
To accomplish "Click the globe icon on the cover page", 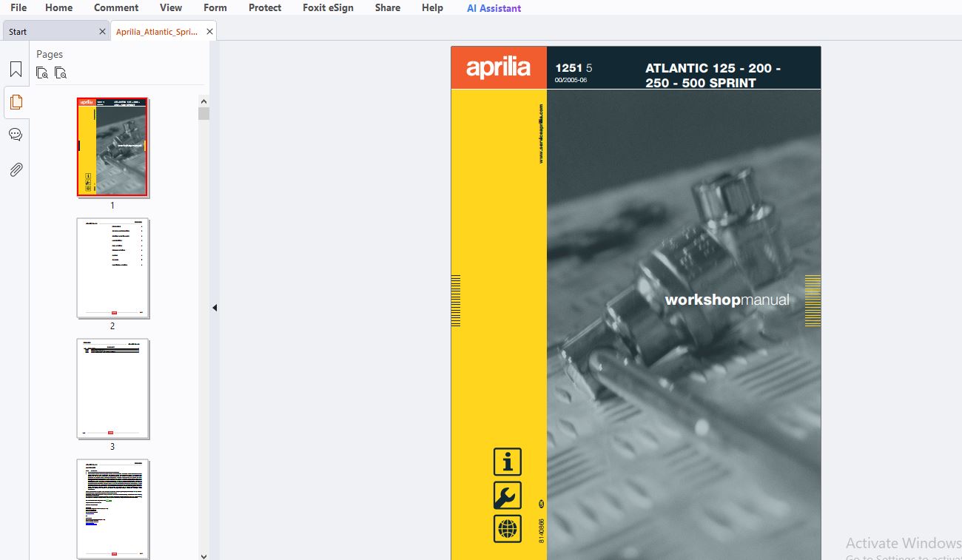I will pos(508,529).
